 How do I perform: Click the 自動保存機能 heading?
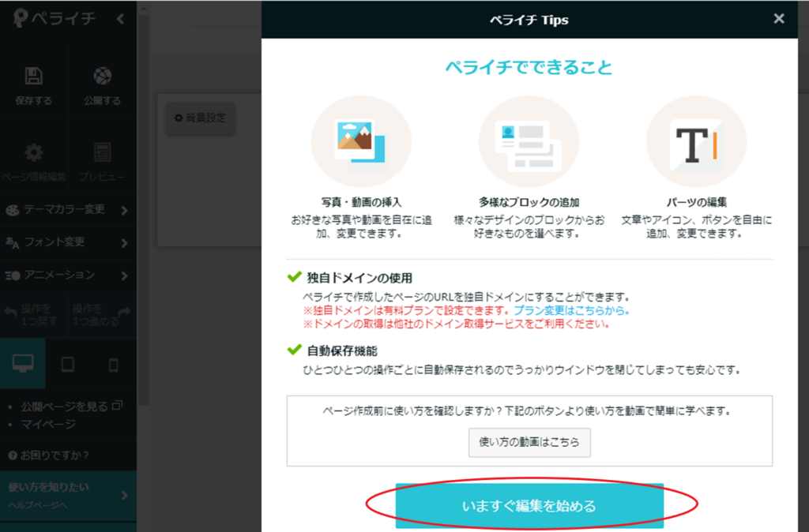pos(342,351)
